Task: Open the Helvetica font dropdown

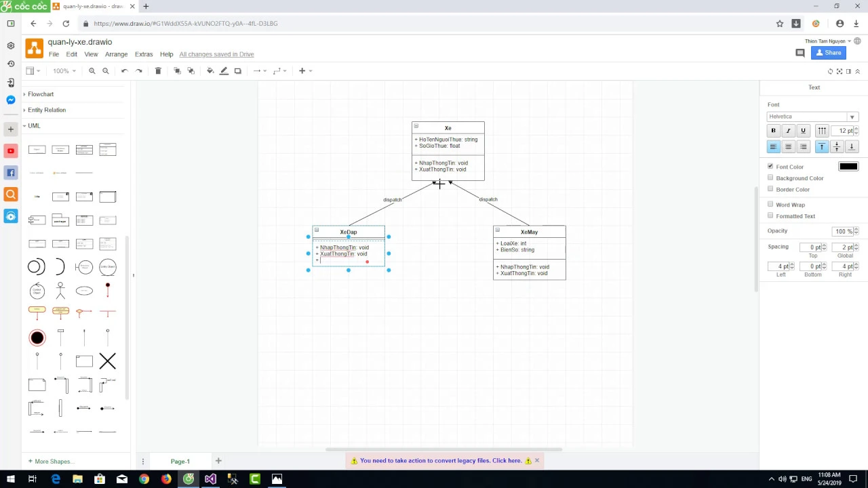Action: tap(812, 117)
